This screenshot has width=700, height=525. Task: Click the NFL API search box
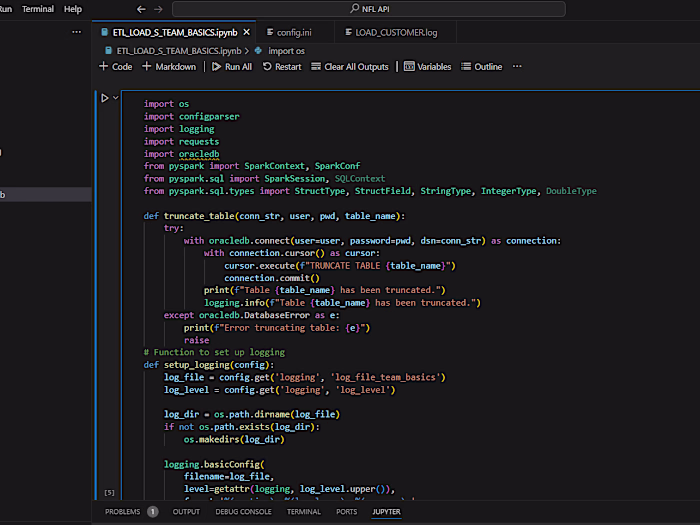368,9
